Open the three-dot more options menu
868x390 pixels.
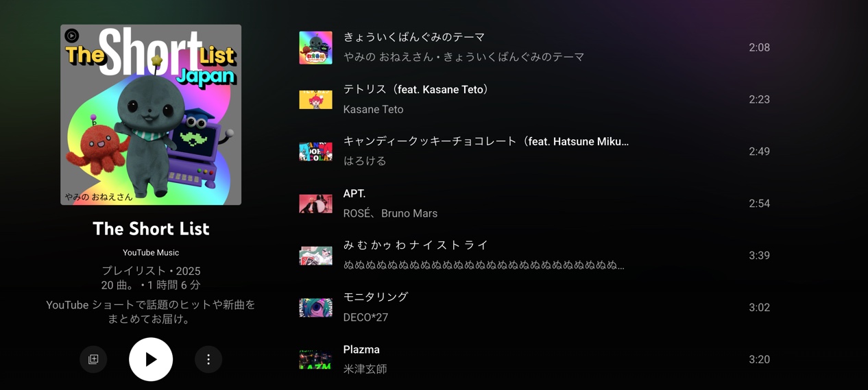point(208,359)
